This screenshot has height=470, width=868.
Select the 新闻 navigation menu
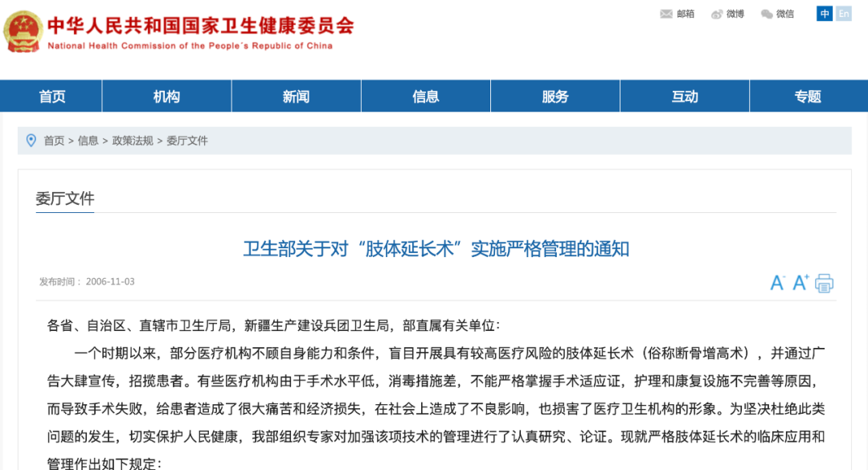click(296, 96)
